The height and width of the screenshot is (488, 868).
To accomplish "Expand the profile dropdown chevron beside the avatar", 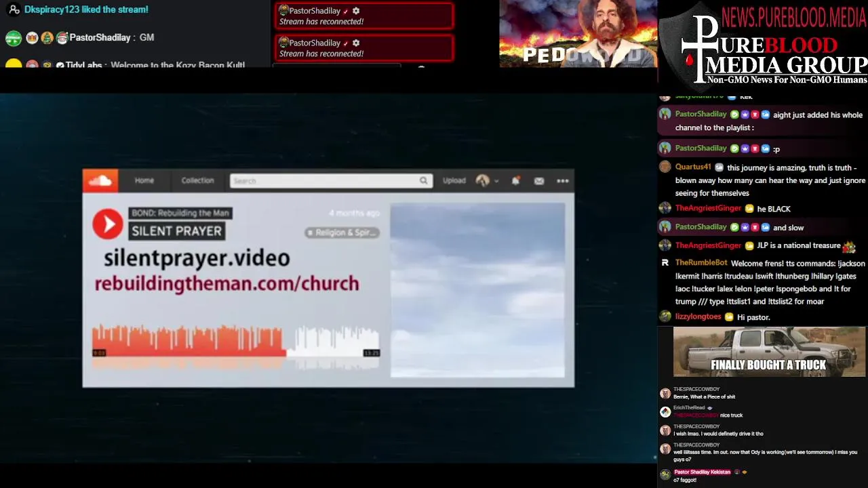I will (x=496, y=181).
